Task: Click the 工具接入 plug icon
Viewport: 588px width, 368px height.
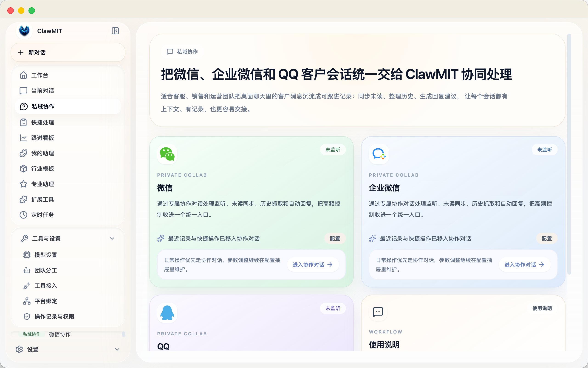Action: (x=27, y=286)
